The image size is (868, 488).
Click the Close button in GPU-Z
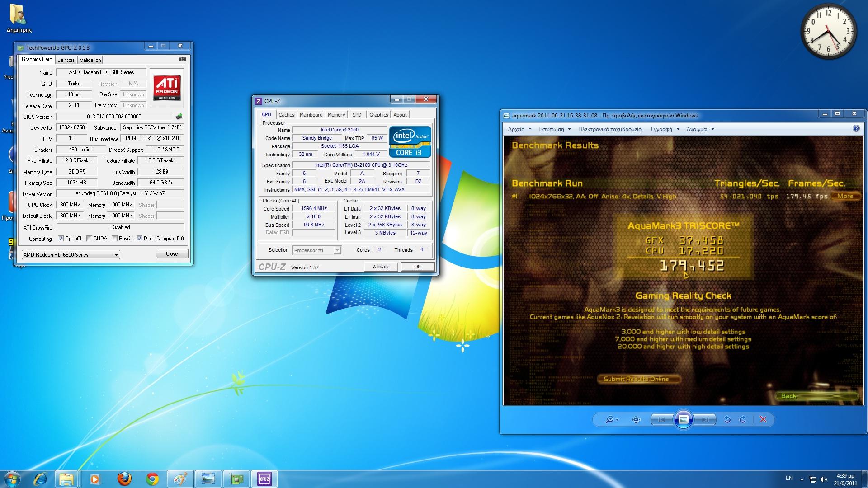tap(172, 254)
